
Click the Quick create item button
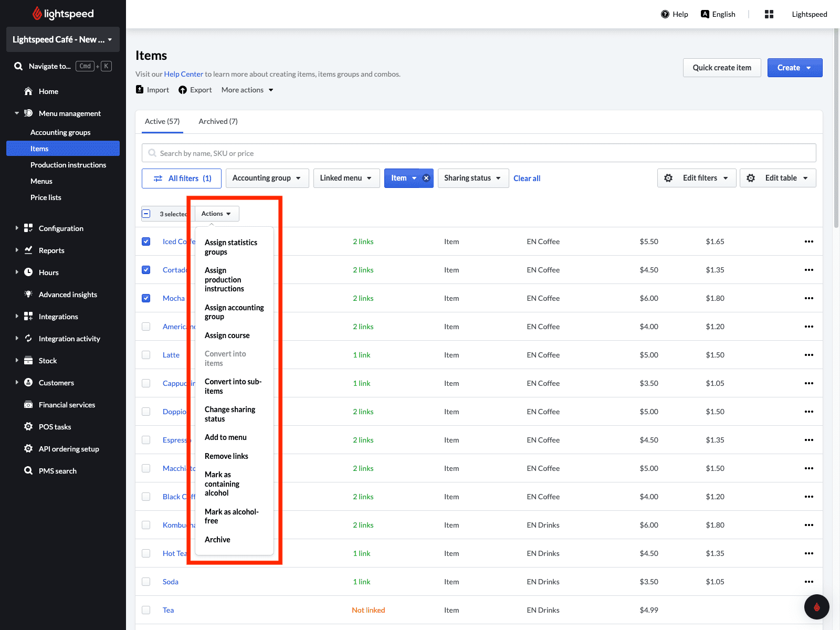click(x=721, y=68)
